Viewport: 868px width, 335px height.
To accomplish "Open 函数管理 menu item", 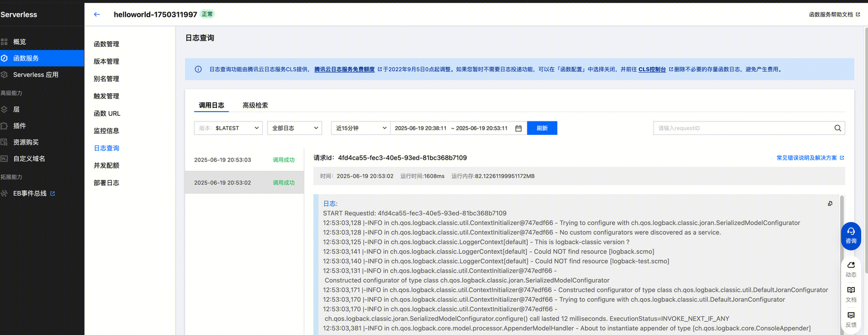I will point(106,44).
